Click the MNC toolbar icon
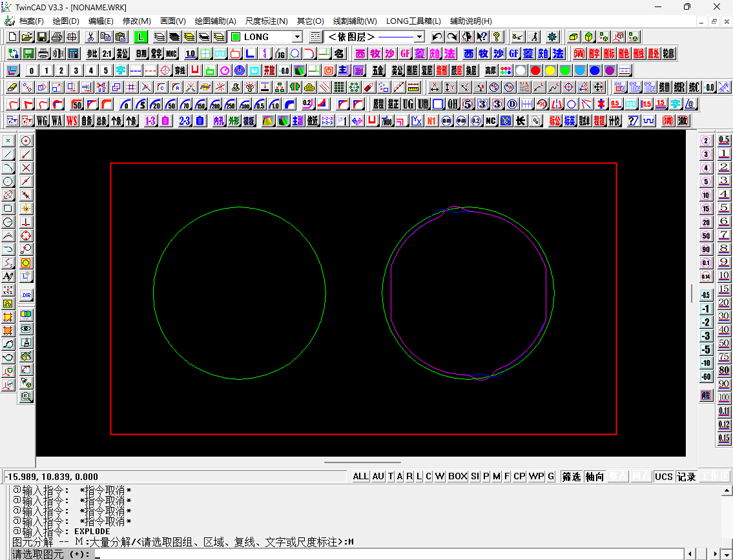733x560 pixels. [171, 54]
